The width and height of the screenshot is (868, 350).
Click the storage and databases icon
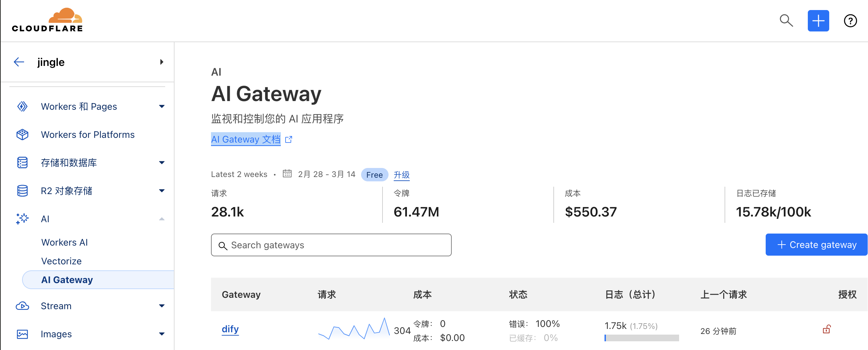[x=22, y=163]
